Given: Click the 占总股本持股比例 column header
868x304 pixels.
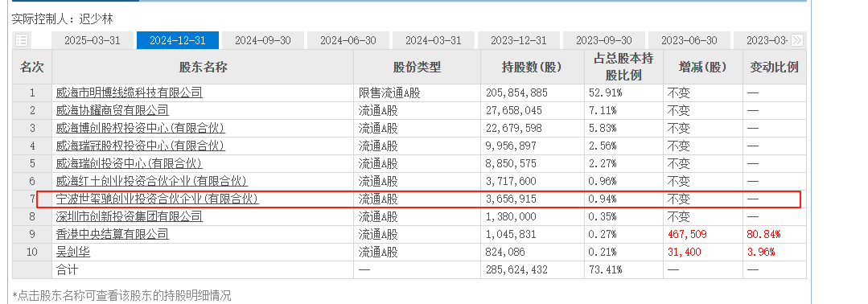Looking at the screenshot, I should pyautogui.click(x=623, y=67).
